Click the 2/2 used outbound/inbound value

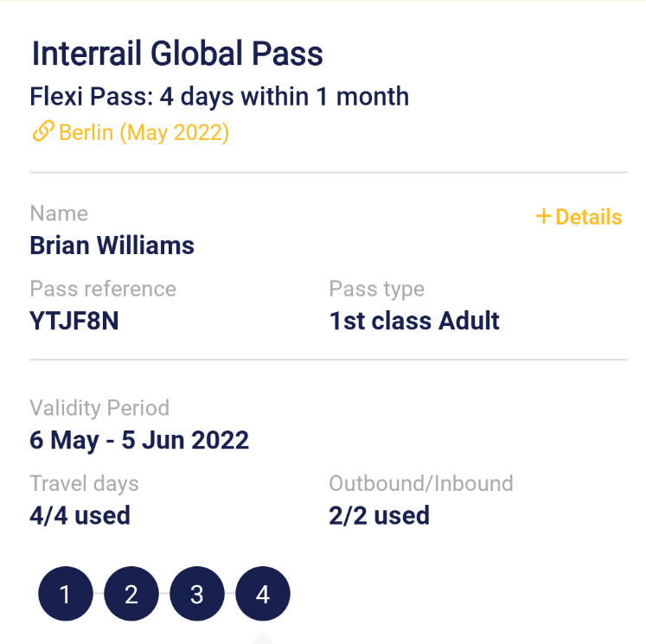379,516
